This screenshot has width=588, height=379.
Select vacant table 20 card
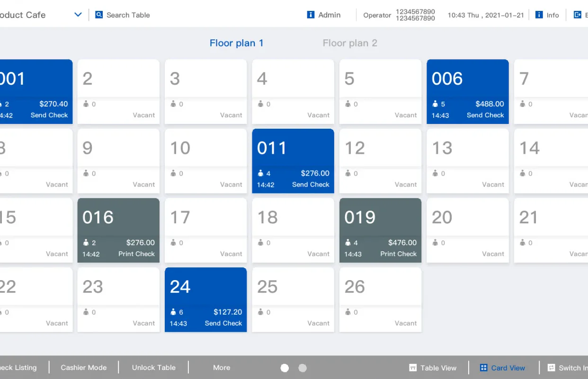[468, 230]
